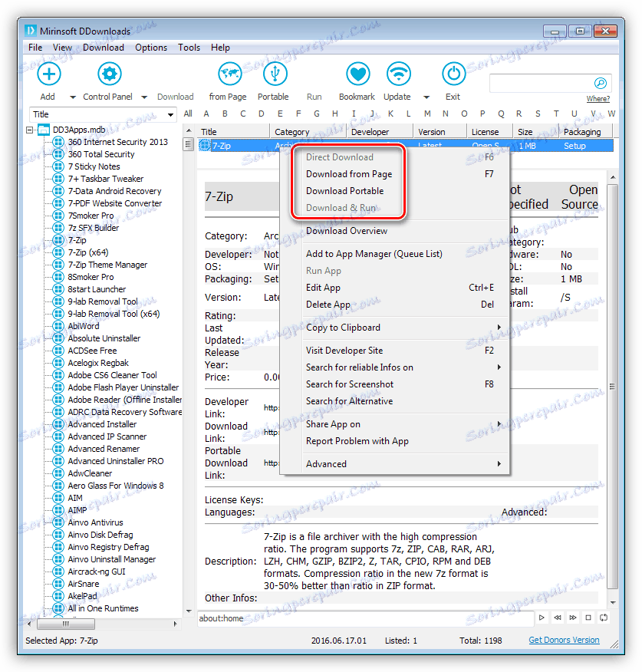The width and height of the screenshot is (642, 672).
Task: Click the icon beside AkelPad
Action: click(x=58, y=596)
